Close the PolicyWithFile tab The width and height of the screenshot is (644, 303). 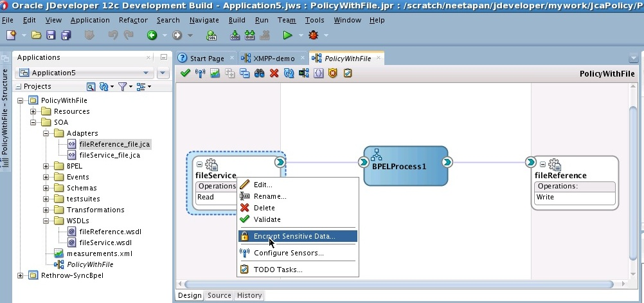point(379,58)
